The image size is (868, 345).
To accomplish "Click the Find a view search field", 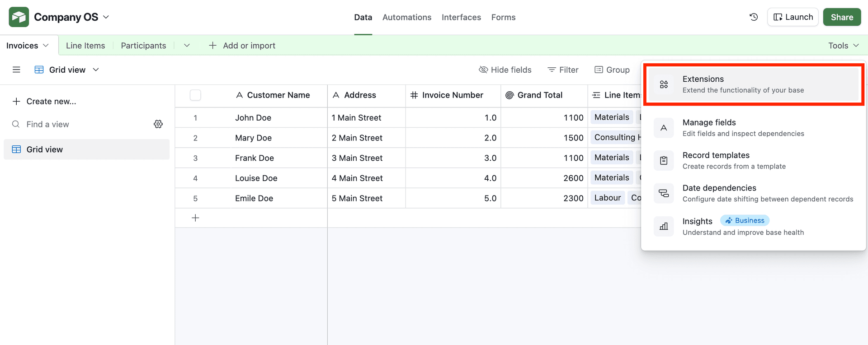I will pyautogui.click(x=81, y=124).
